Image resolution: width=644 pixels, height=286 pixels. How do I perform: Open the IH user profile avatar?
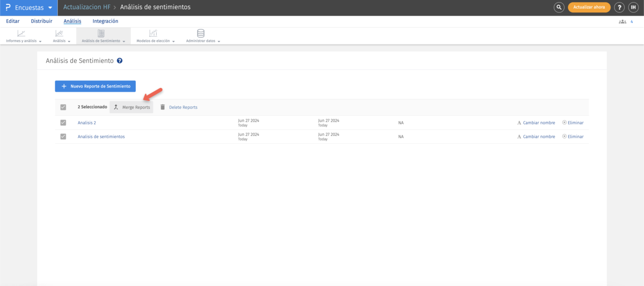tap(633, 8)
